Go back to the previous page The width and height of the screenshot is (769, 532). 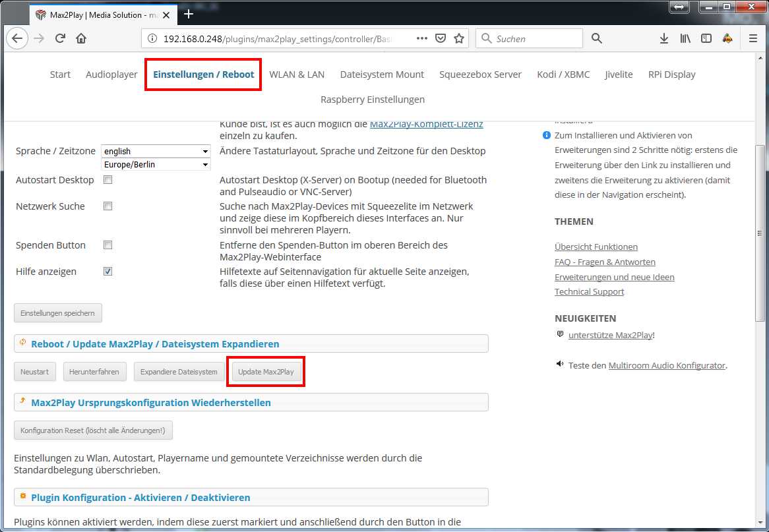[x=17, y=38]
